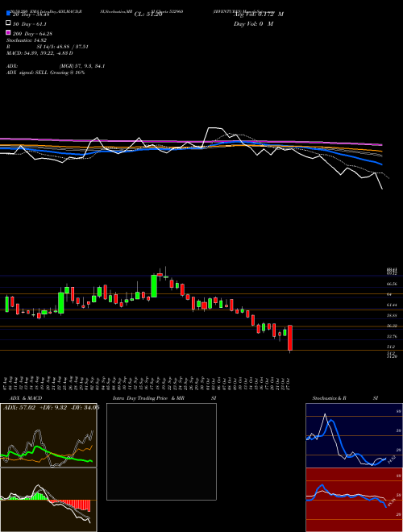Click 'ADX signal: SELL Growing @ 16%' text
This screenshot has width=403, height=532.
point(45,73)
